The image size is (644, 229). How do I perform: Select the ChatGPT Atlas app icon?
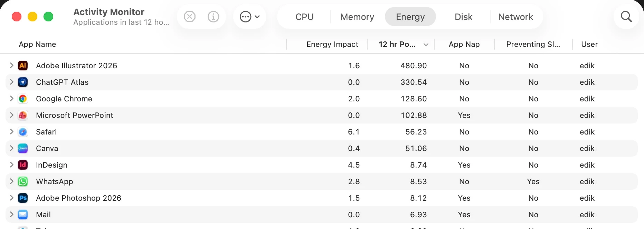[23, 82]
